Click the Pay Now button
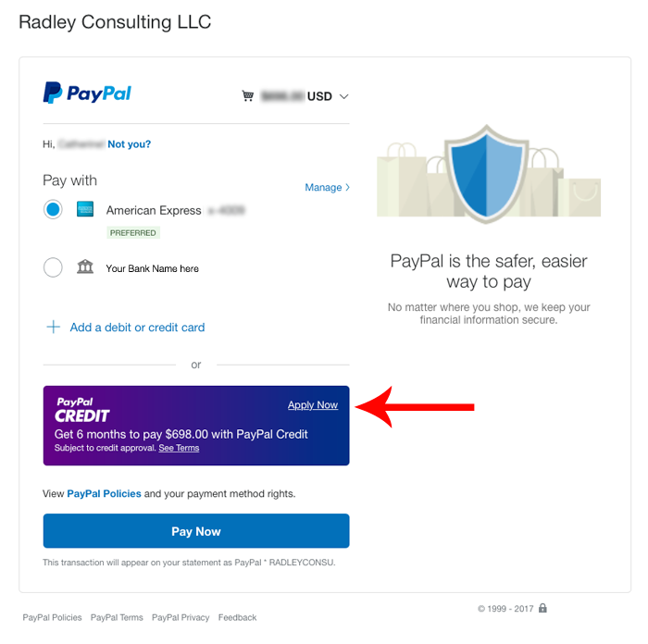 point(196,531)
